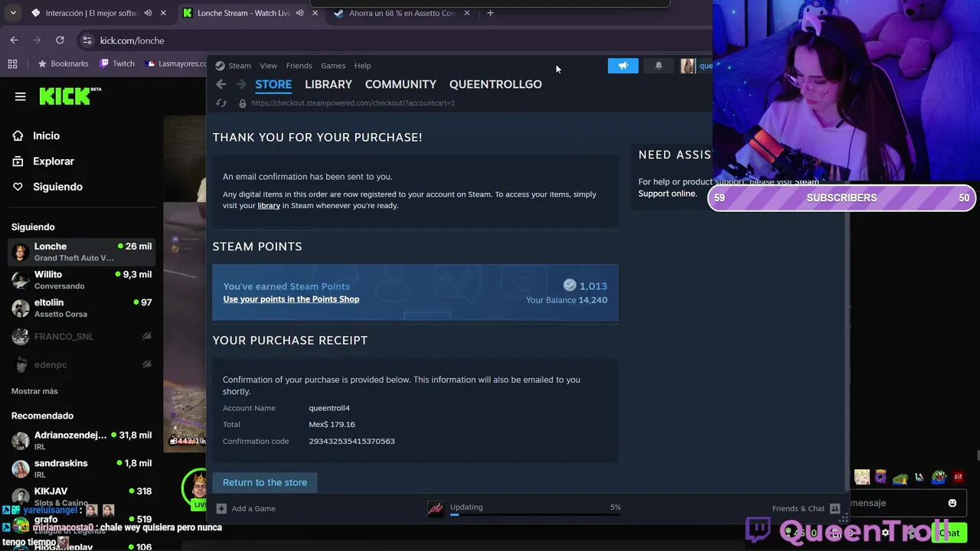Image resolution: width=980 pixels, height=551 pixels.
Task: Open site info icon in address bar
Action: [87, 41]
